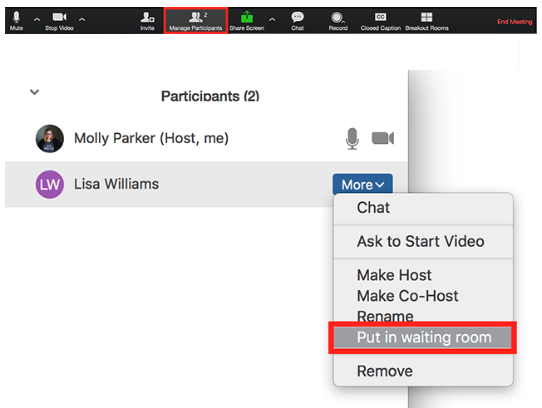Collapse Participants panel with chevron

click(x=34, y=92)
